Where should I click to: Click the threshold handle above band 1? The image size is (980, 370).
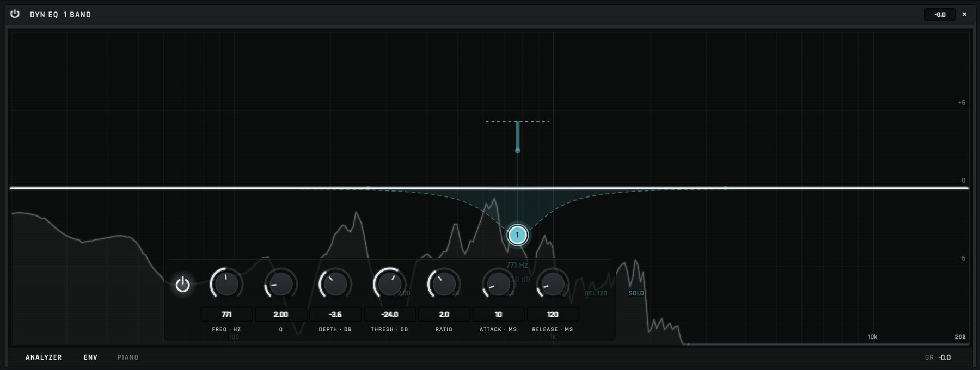coord(518,150)
